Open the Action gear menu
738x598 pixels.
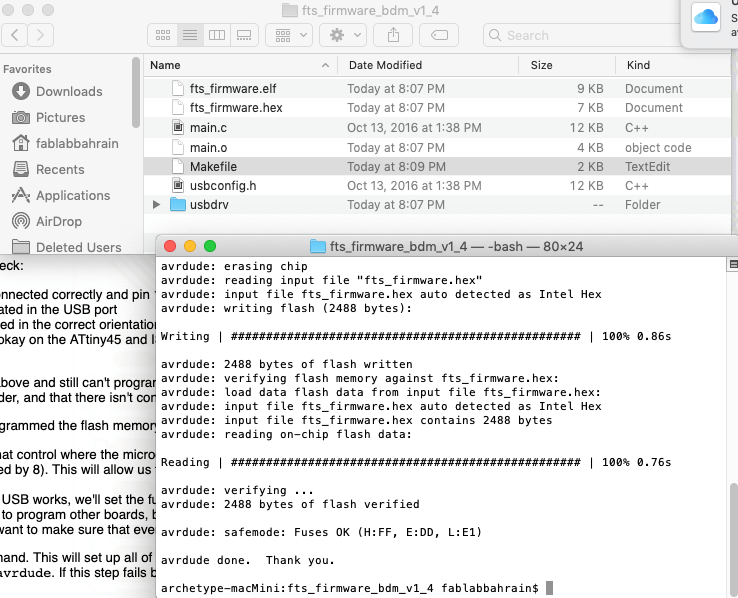point(343,35)
